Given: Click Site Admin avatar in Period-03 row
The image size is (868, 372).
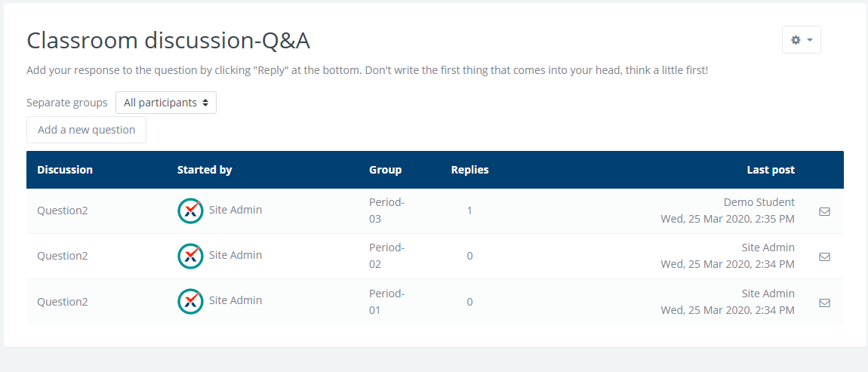Looking at the screenshot, I should tap(190, 211).
